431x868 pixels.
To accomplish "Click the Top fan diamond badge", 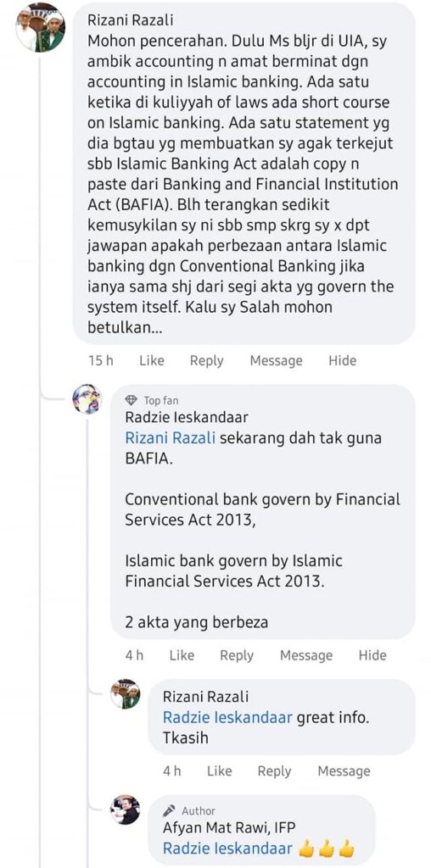I will pyautogui.click(x=132, y=400).
